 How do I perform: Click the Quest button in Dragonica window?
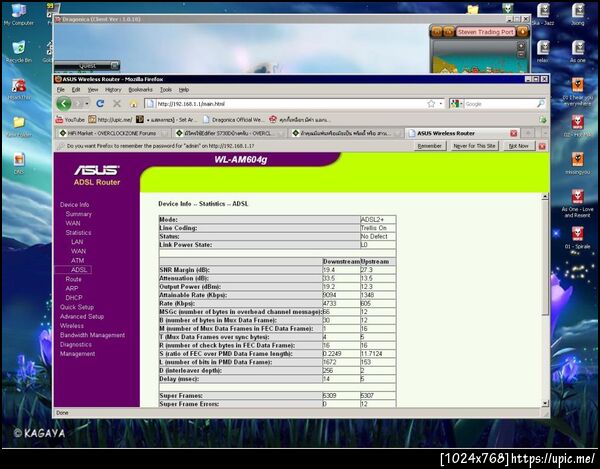click(x=87, y=66)
